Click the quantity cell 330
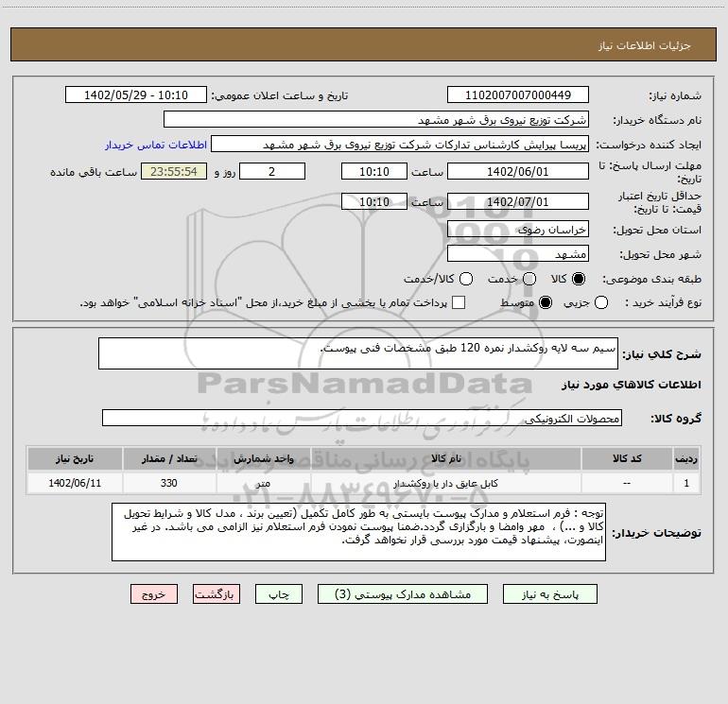 pos(169,483)
